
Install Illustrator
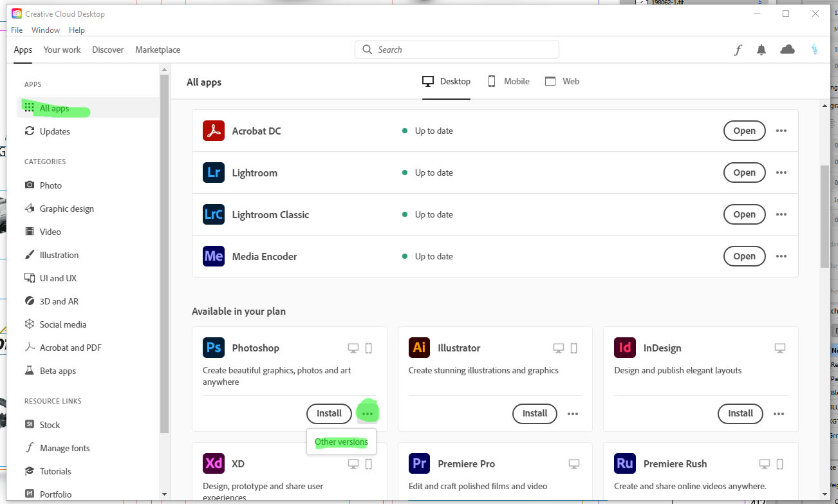click(535, 413)
